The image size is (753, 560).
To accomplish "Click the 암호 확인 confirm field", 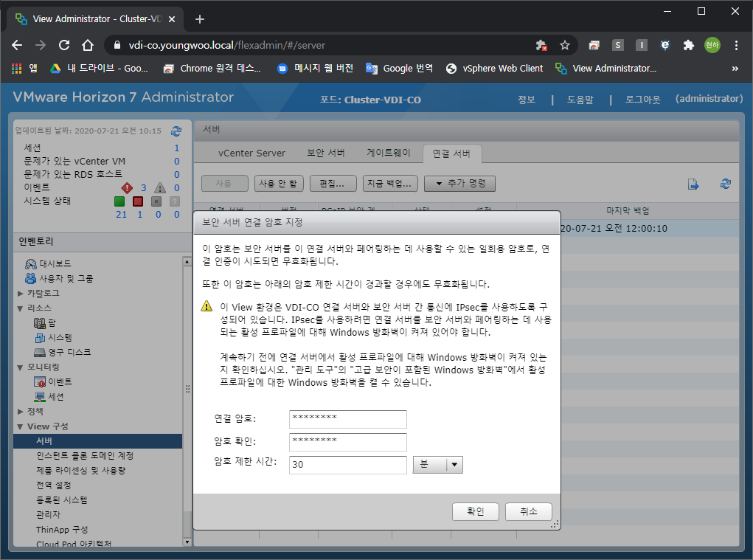I will (347, 442).
